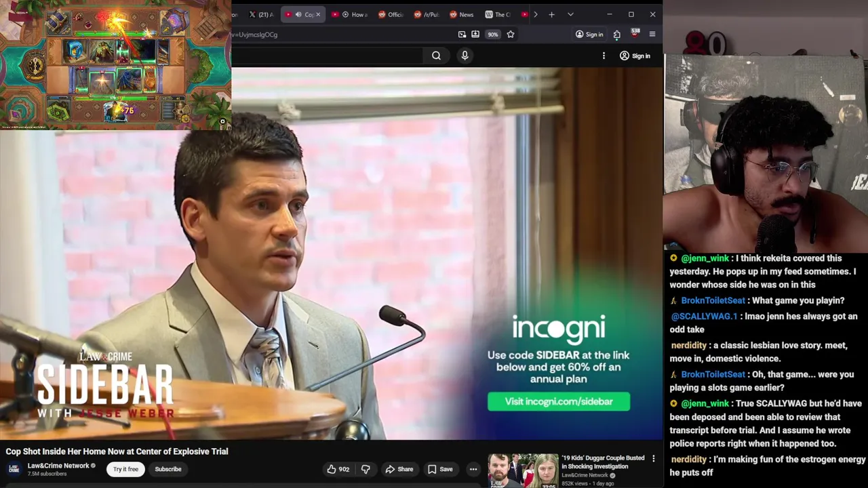
Task: Share the video
Action: (x=399, y=469)
